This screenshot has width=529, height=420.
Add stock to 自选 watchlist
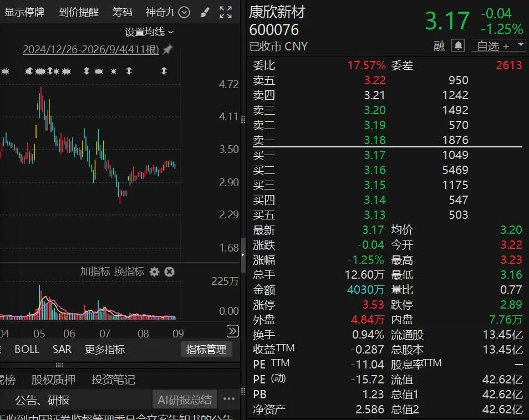pos(494,45)
